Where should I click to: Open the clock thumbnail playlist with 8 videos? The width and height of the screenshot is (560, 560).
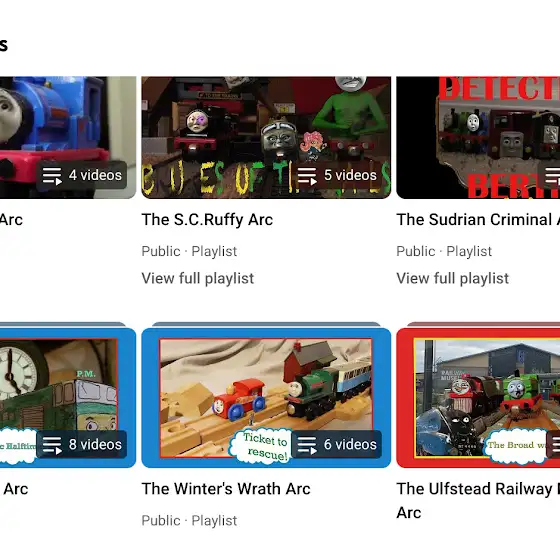(68, 398)
